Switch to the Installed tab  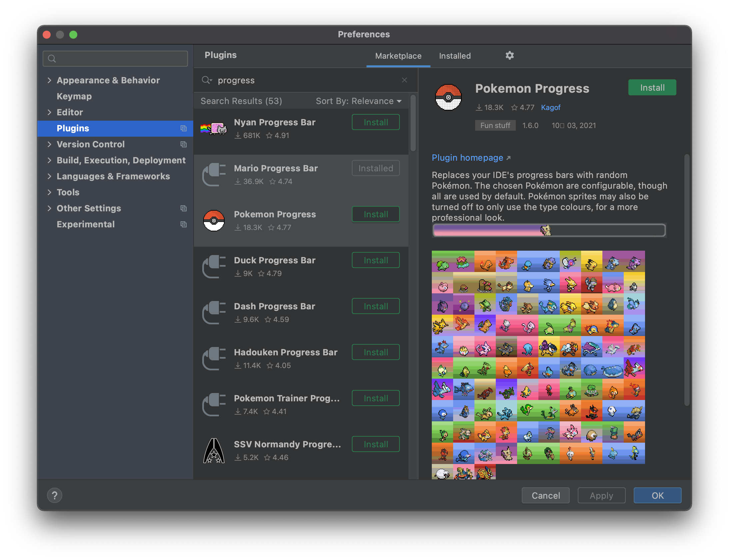coord(454,56)
